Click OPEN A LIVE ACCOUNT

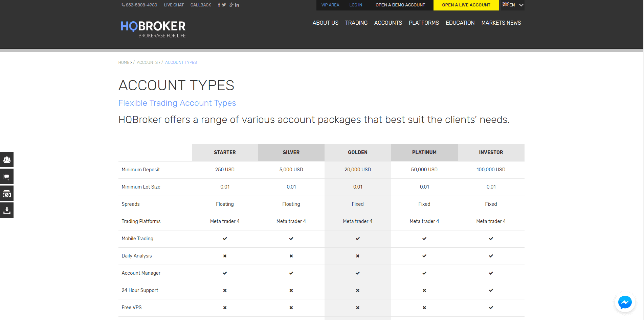(x=466, y=5)
